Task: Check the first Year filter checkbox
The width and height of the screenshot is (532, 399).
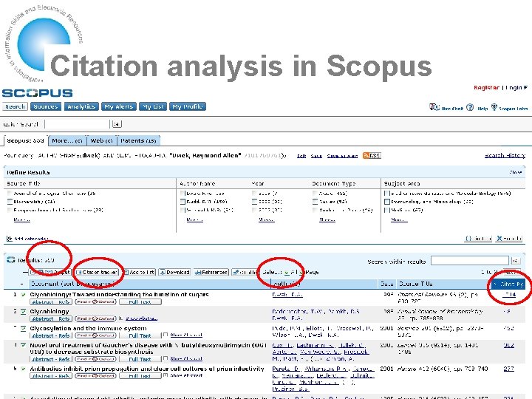Action: tap(254, 194)
